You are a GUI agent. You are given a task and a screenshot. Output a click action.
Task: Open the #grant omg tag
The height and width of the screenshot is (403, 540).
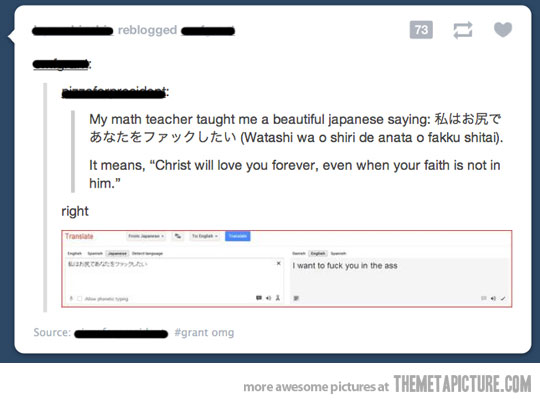pos(204,332)
